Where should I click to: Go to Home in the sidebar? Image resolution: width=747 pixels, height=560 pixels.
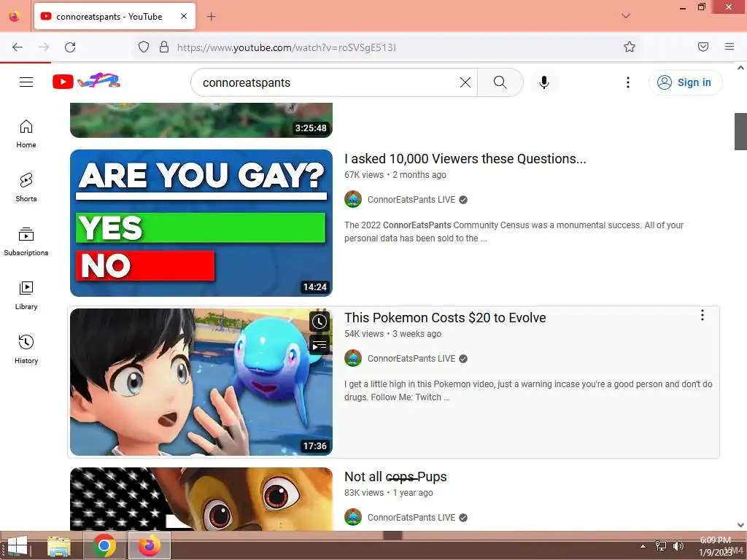pyautogui.click(x=26, y=134)
